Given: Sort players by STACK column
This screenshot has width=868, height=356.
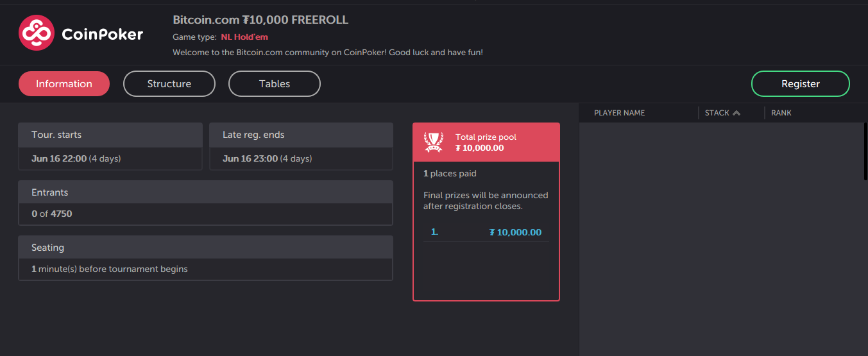Looking at the screenshot, I should click(717, 113).
